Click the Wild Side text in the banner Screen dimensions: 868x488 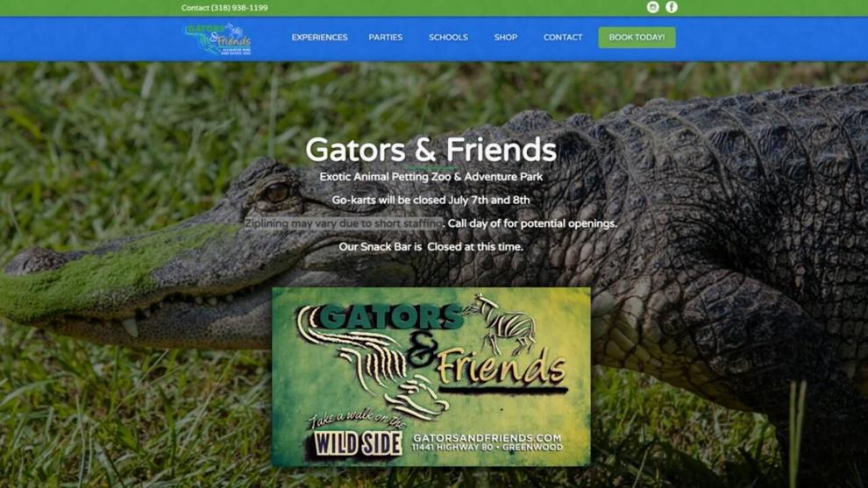click(358, 443)
